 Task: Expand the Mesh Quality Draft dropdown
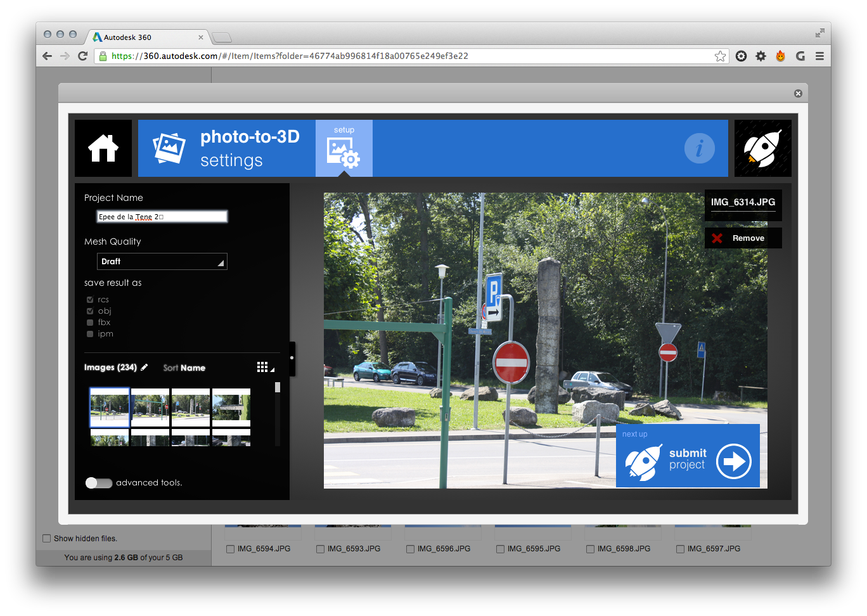(x=162, y=262)
